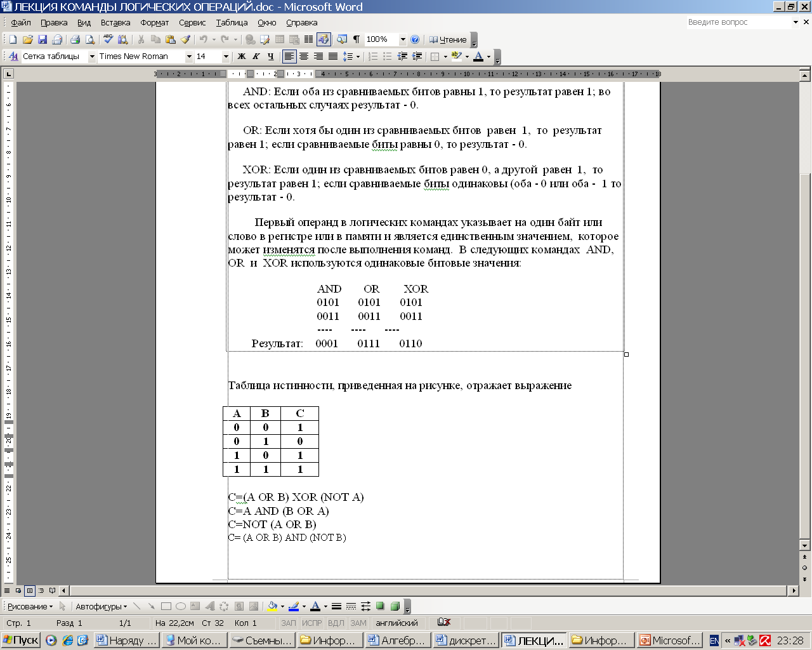
Task: Insert WordArt from the Drawing toolbar
Action: 209,606
